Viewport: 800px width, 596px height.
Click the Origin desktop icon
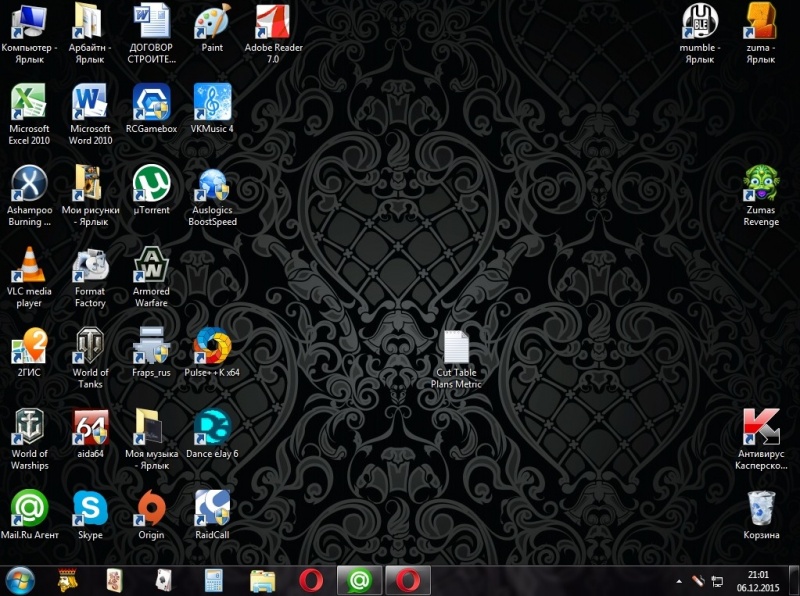(x=151, y=509)
